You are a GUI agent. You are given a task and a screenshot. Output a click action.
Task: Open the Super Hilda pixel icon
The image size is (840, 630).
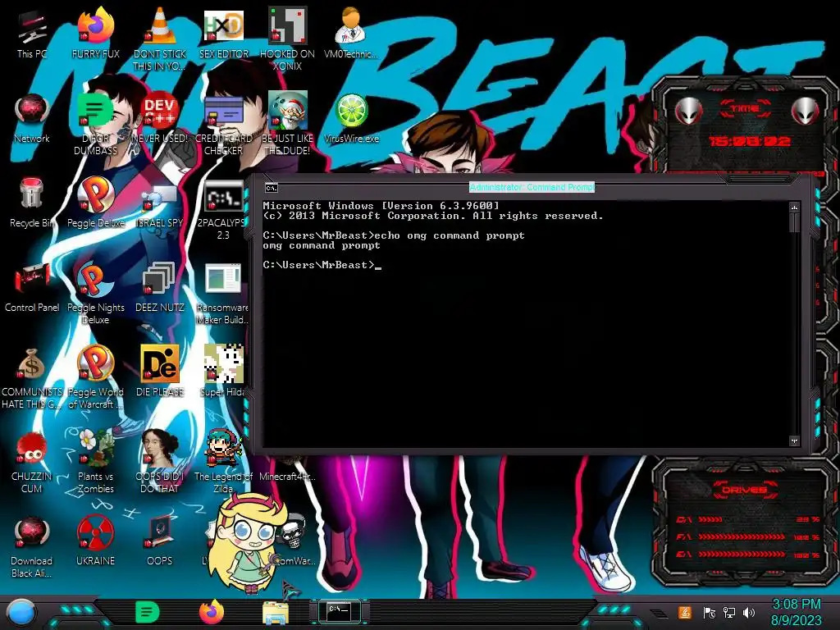pyautogui.click(x=223, y=372)
